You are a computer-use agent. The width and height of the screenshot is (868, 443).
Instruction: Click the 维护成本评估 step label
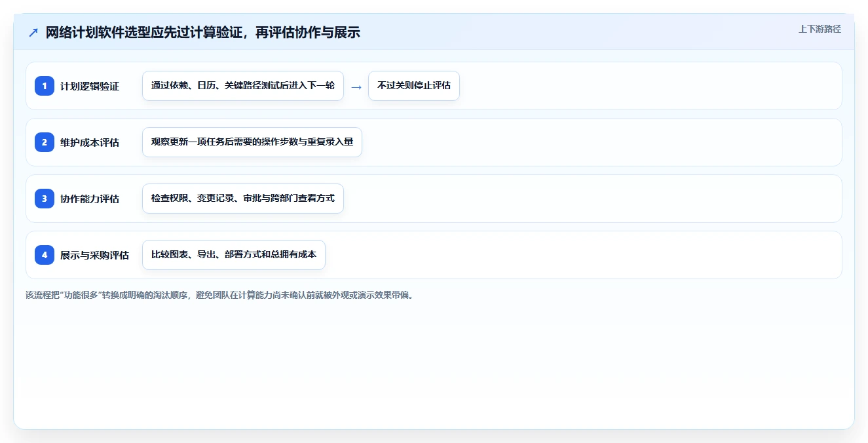coord(90,142)
